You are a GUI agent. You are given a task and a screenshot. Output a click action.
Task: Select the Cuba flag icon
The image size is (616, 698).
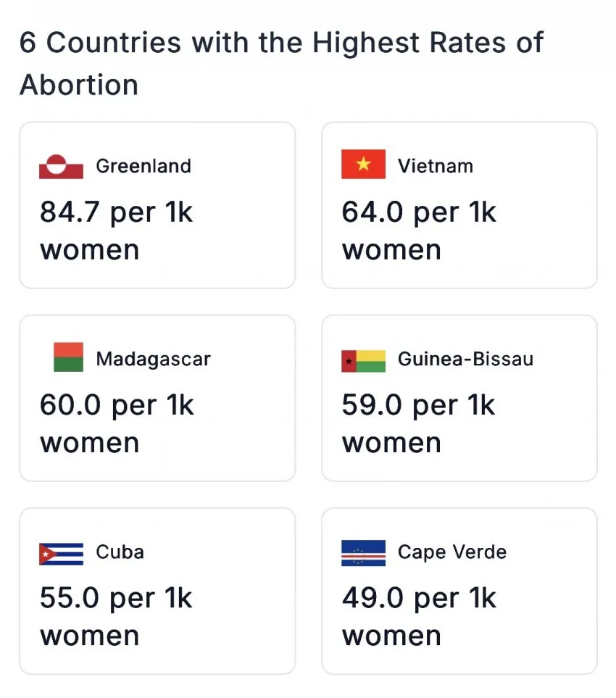tap(61, 554)
